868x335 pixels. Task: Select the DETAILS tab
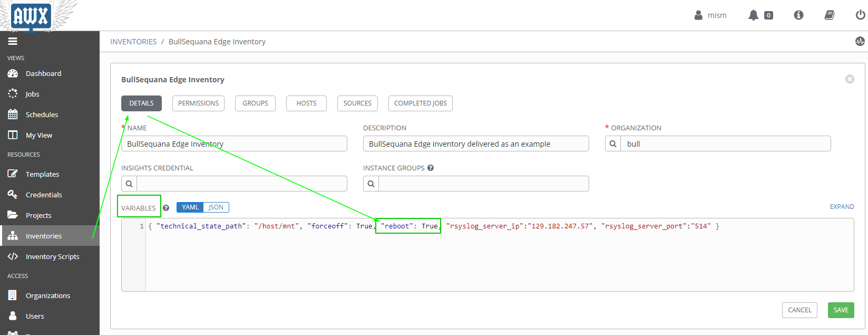pyautogui.click(x=141, y=103)
